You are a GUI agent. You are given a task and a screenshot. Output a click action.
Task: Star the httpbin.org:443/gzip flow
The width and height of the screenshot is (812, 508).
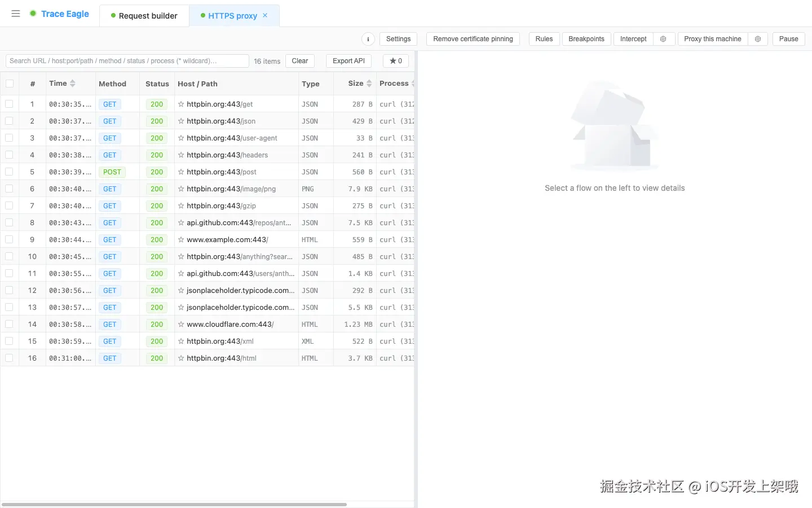181,205
